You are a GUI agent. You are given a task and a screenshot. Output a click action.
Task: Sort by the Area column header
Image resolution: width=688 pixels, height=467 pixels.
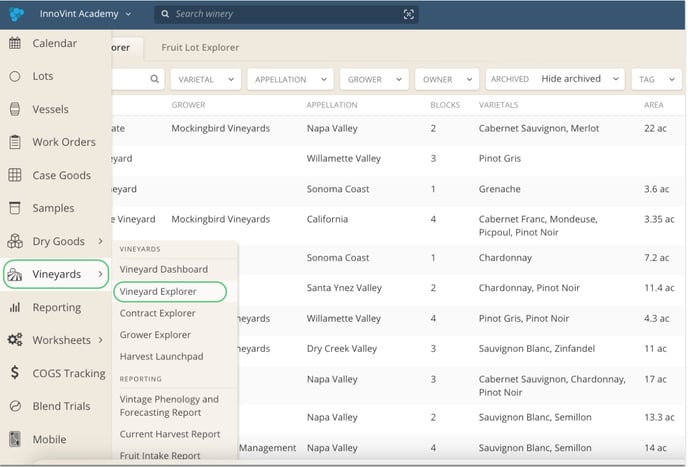click(x=654, y=105)
